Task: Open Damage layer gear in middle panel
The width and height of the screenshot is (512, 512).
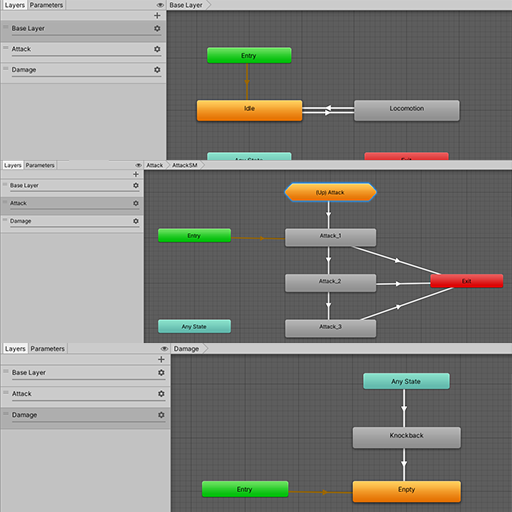Action: click(x=136, y=221)
